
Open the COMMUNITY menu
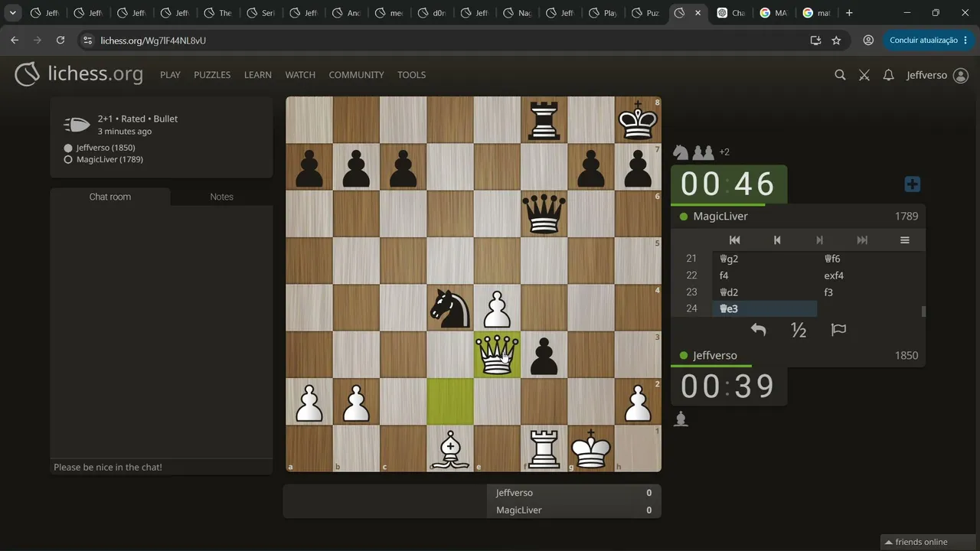click(356, 75)
